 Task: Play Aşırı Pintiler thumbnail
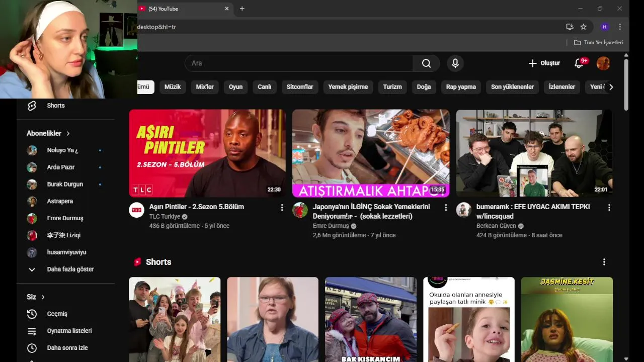207,153
